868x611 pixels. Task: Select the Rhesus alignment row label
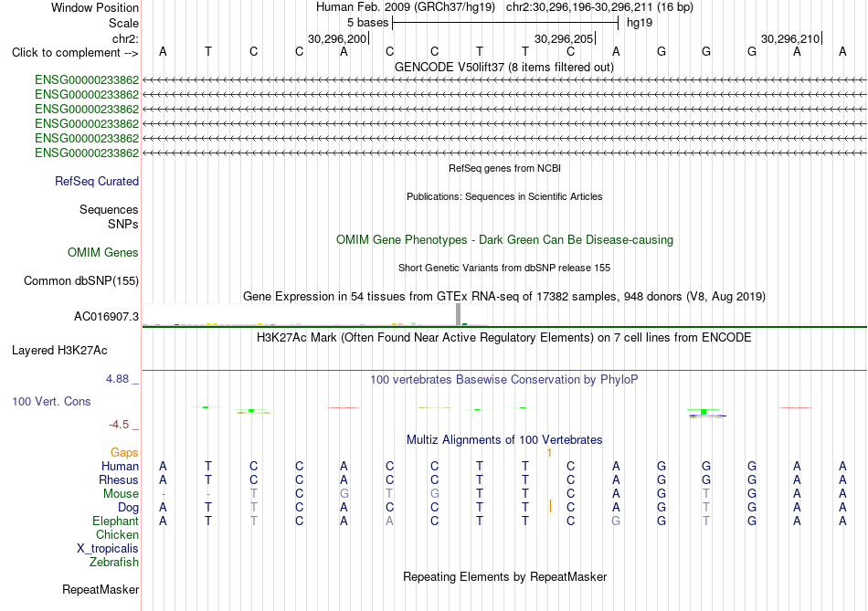click(x=119, y=479)
